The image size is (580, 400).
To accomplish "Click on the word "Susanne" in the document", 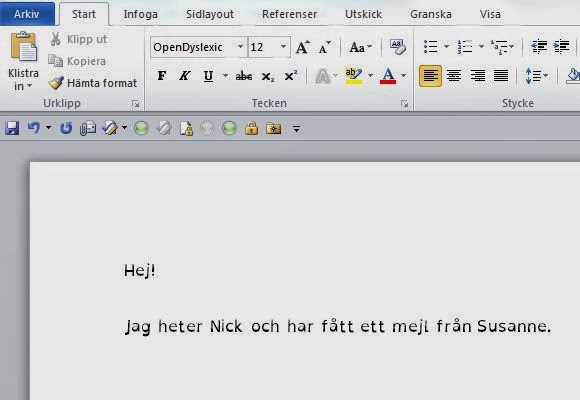I will (512, 326).
